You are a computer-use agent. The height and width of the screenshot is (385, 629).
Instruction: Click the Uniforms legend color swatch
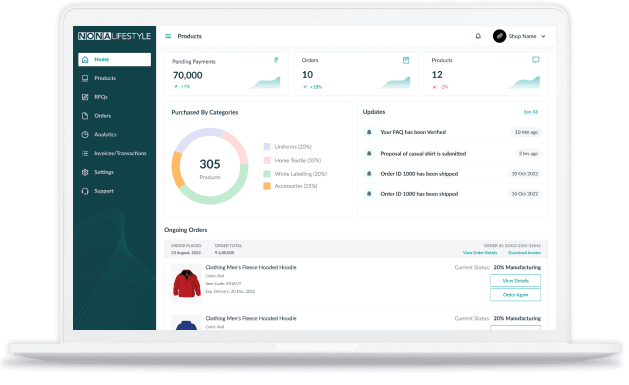[267, 147]
